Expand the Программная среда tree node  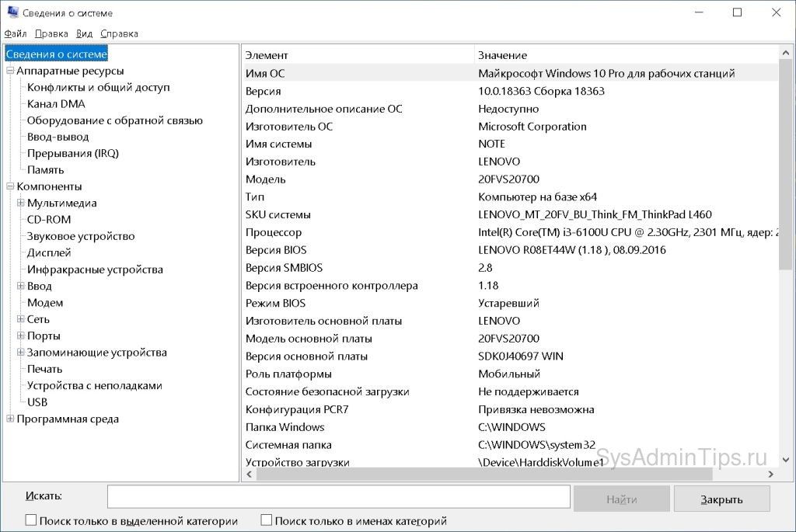click(10, 419)
